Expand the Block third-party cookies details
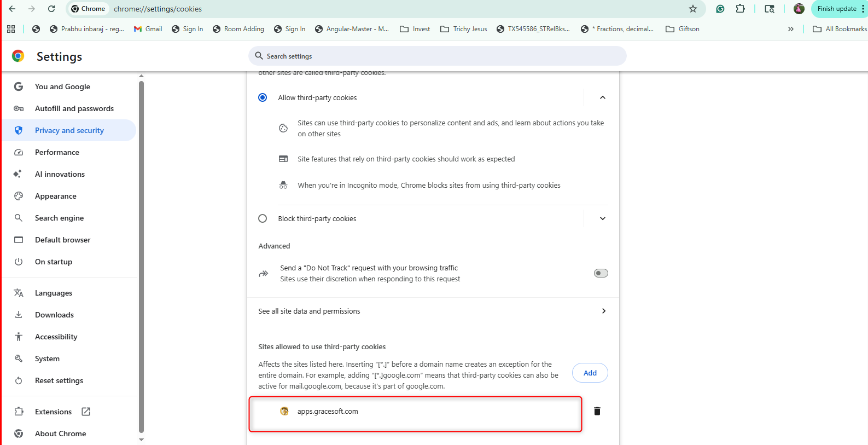 (x=603, y=218)
